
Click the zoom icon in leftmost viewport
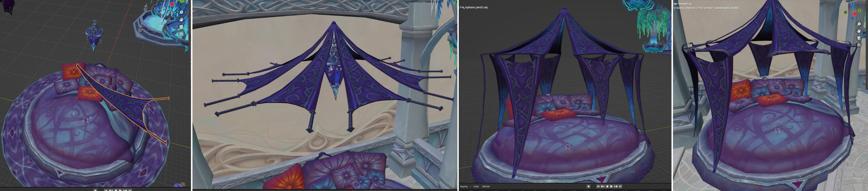coord(181,12)
